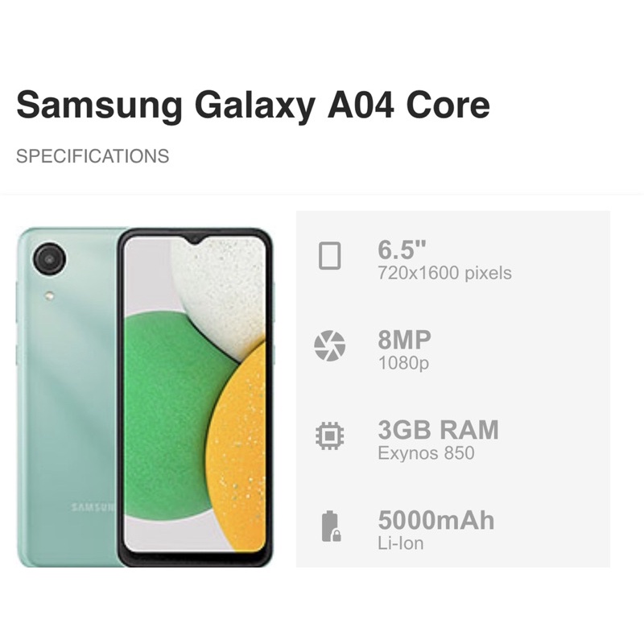Click the LED flash on phone back

(x=50, y=295)
